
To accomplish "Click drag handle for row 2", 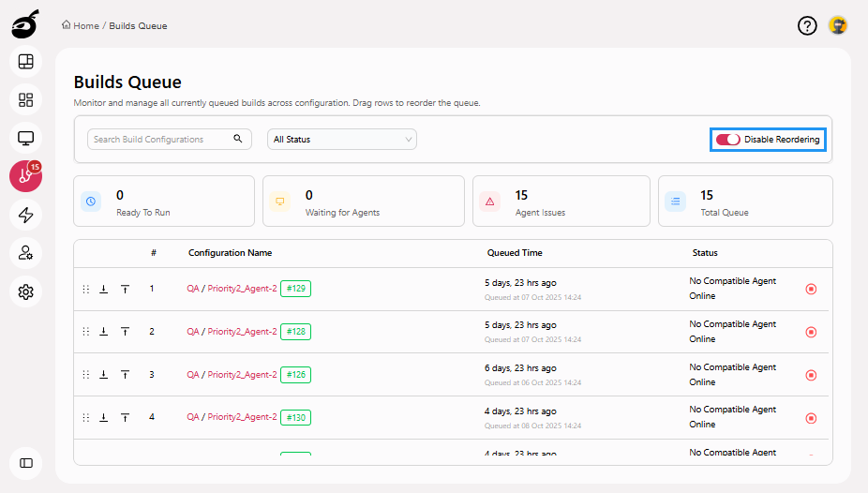I will point(86,332).
